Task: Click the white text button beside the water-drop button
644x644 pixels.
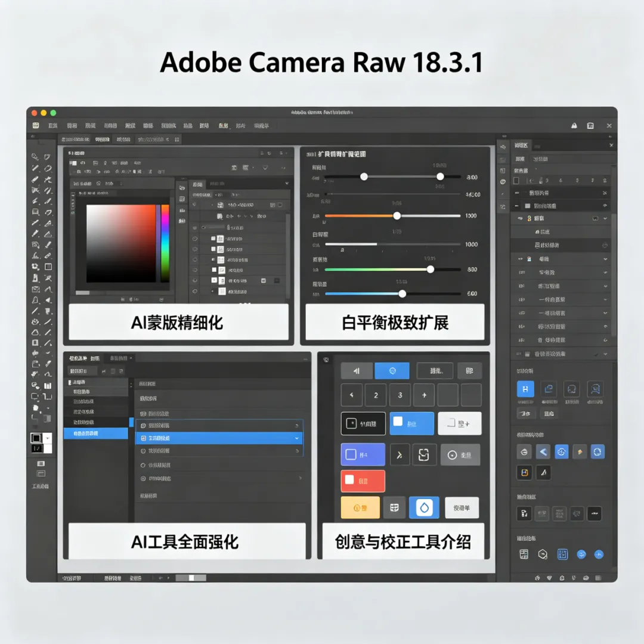Action: [x=462, y=507]
